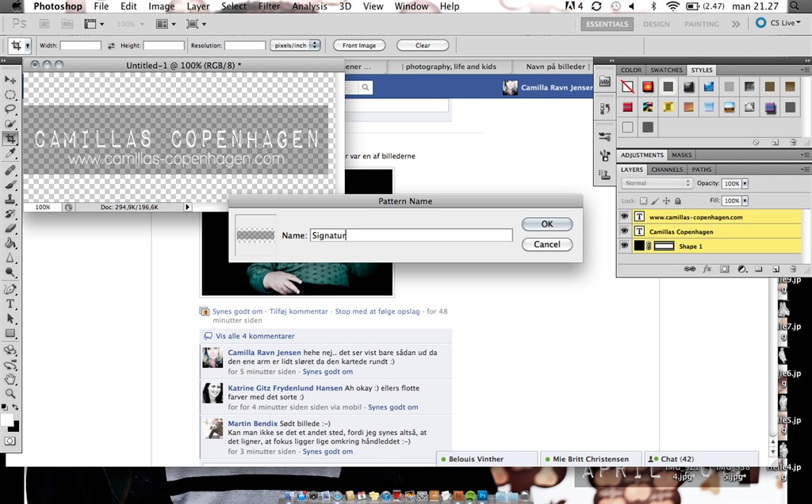Toggle lock position for layer

pyautogui.click(x=666, y=200)
